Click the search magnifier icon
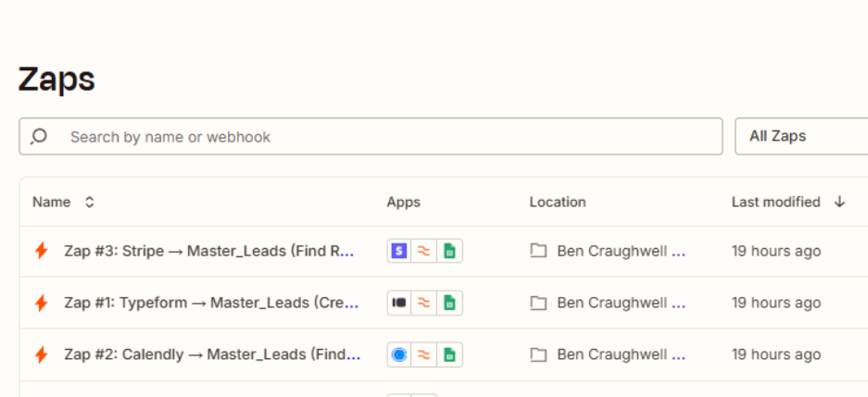The width and height of the screenshot is (868, 397). click(39, 137)
